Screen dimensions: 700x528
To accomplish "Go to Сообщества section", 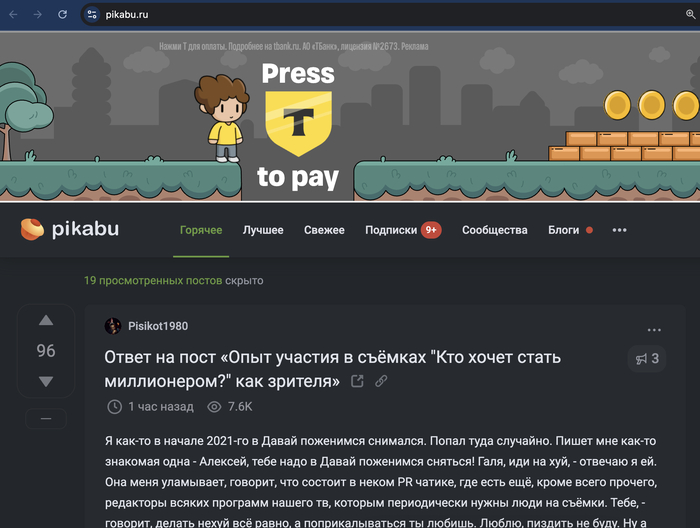I will 495,230.
